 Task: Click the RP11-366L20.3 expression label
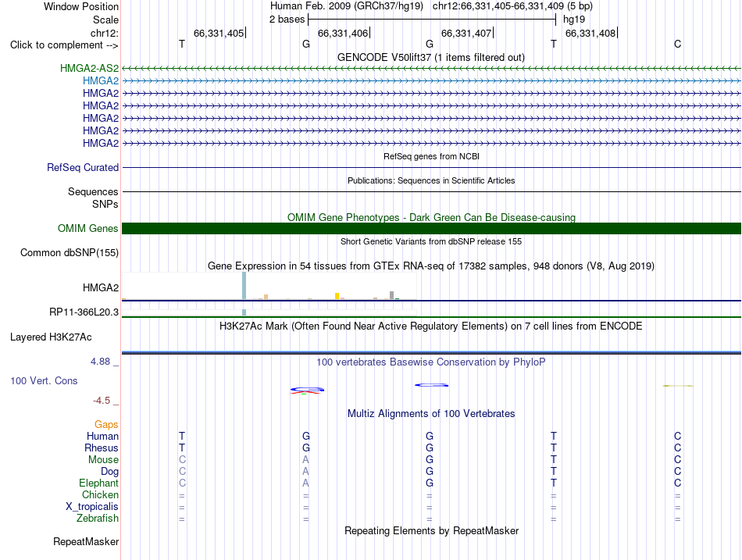(84, 312)
